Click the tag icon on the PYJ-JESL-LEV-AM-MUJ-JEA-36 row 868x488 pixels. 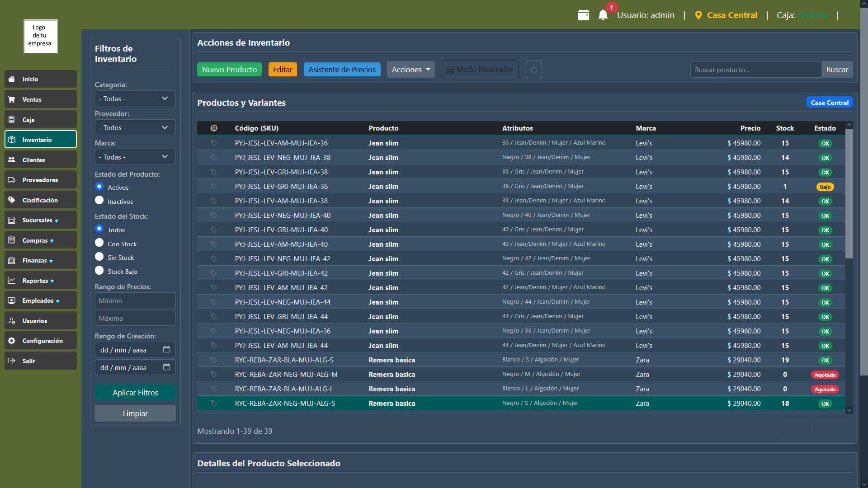click(213, 143)
